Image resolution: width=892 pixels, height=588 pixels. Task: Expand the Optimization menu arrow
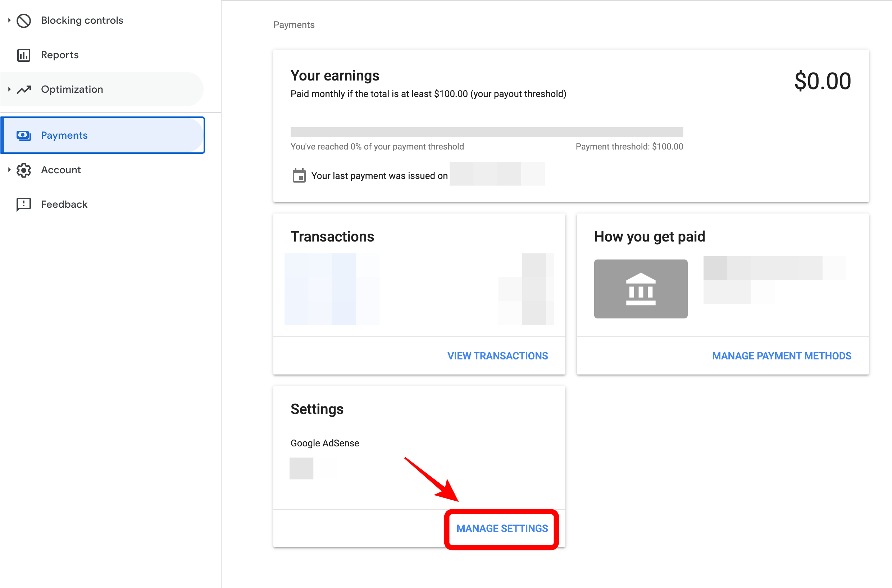click(9, 89)
